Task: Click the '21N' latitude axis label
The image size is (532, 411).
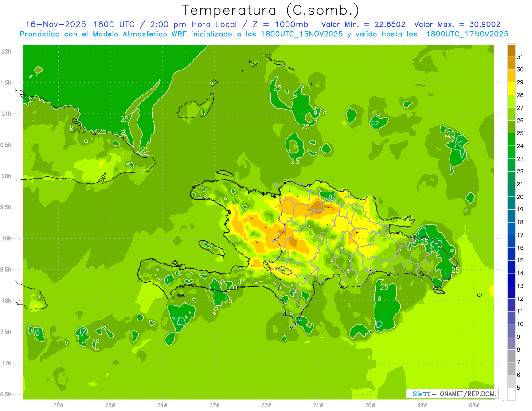Action: click(7, 114)
